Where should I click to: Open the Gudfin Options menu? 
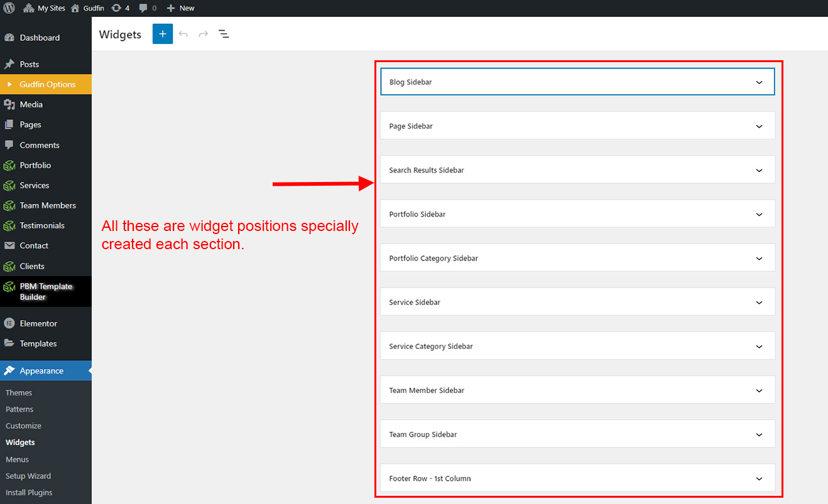tap(47, 84)
